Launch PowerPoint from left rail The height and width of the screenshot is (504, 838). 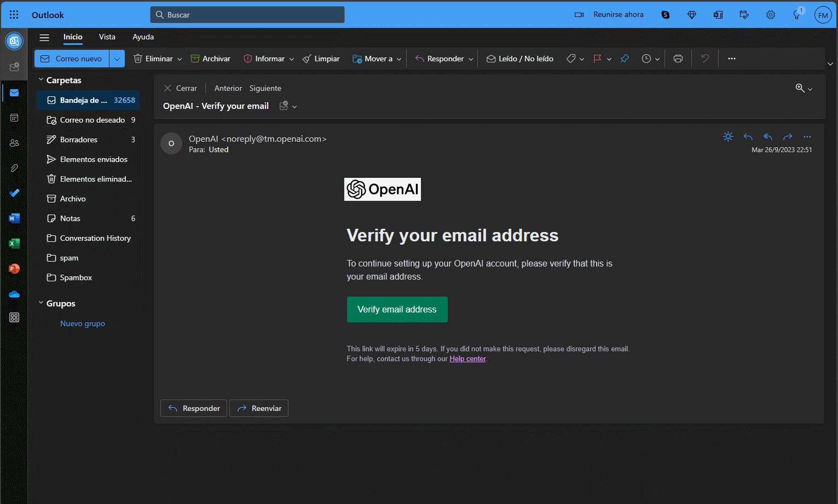coord(14,269)
